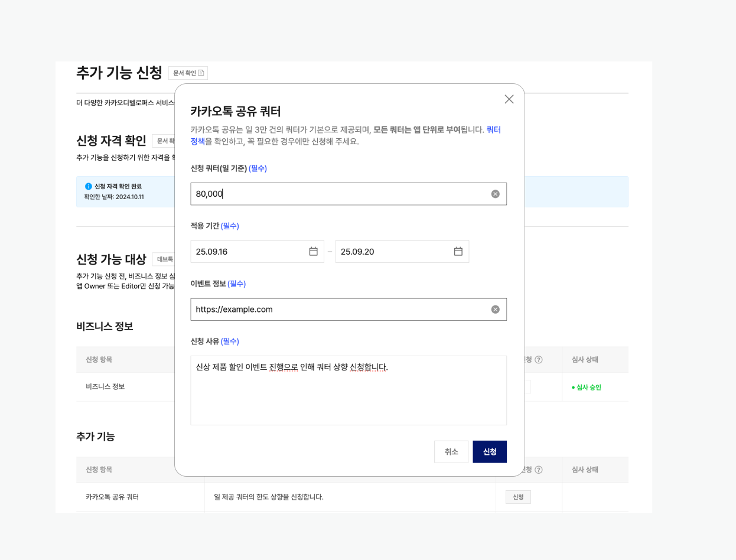
Task: Click help icon in 추가 기능 table header
Action: pos(538,470)
